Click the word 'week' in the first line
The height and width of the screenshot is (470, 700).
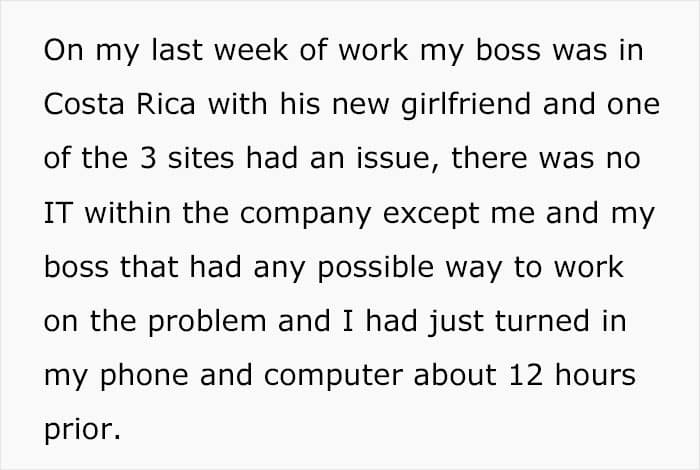pos(251,50)
